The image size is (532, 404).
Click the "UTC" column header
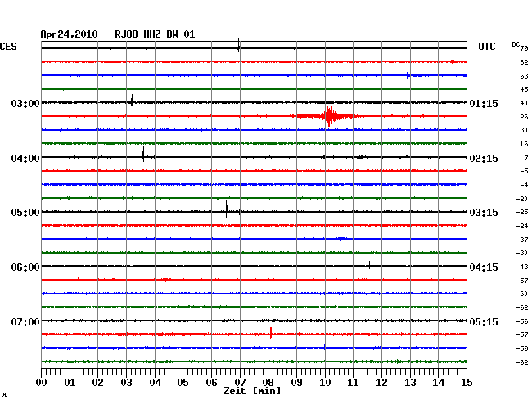coord(486,47)
